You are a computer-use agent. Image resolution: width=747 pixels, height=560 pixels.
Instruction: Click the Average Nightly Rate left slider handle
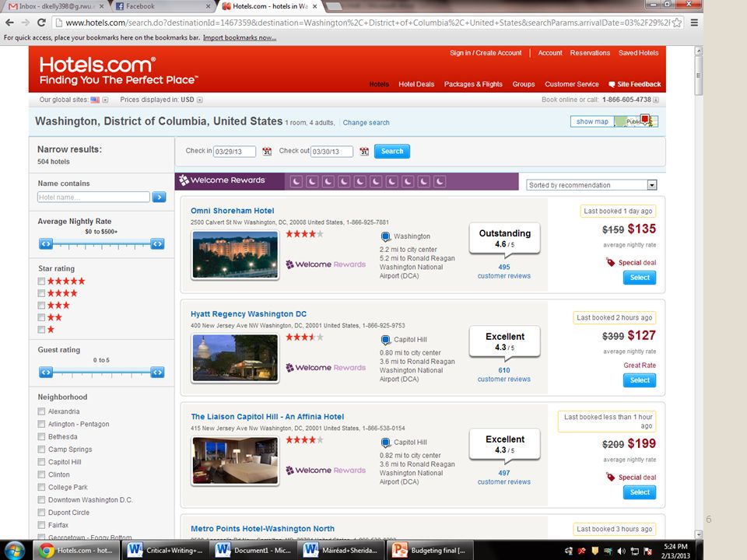point(46,243)
